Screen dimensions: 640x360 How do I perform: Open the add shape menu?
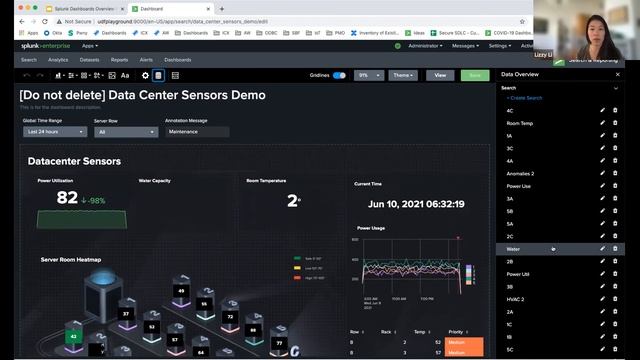[98, 76]
